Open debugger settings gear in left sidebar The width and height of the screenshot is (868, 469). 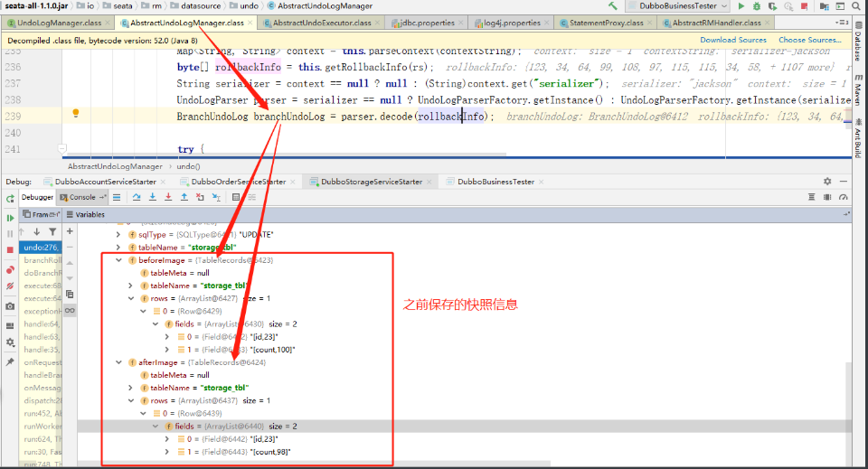tap(10, 342)
